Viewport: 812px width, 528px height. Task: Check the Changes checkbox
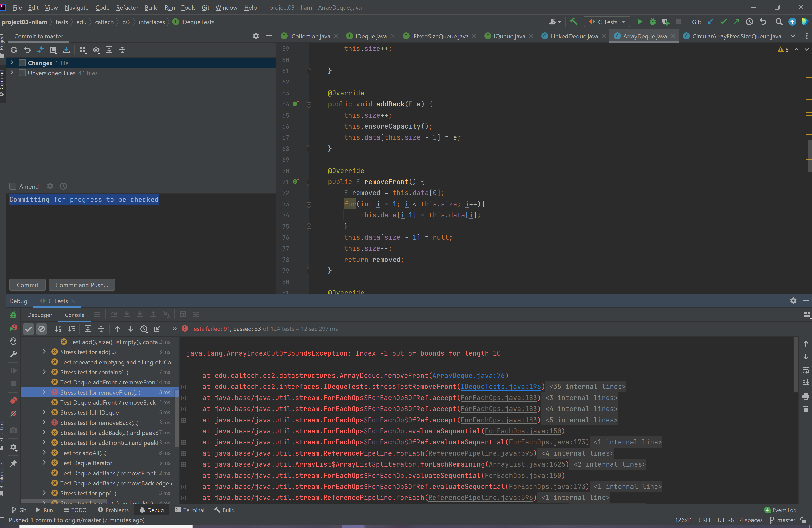point(22,63)
